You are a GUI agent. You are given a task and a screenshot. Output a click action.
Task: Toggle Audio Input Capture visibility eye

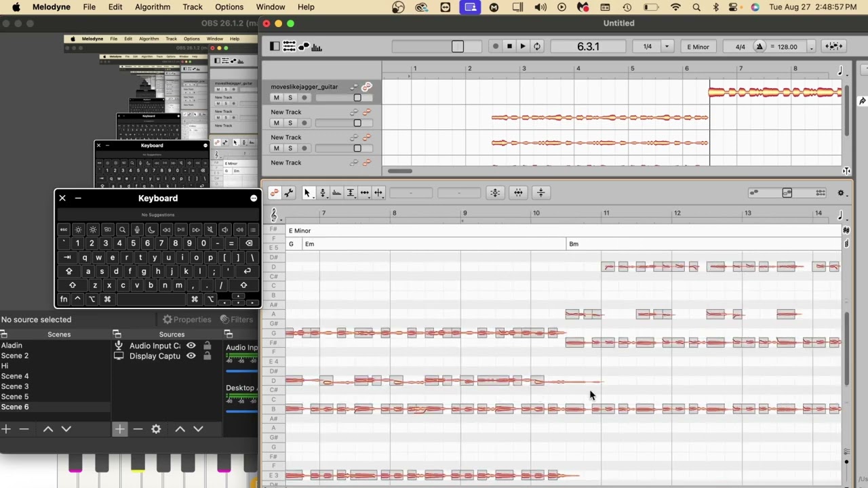click(x=191, y=346)
